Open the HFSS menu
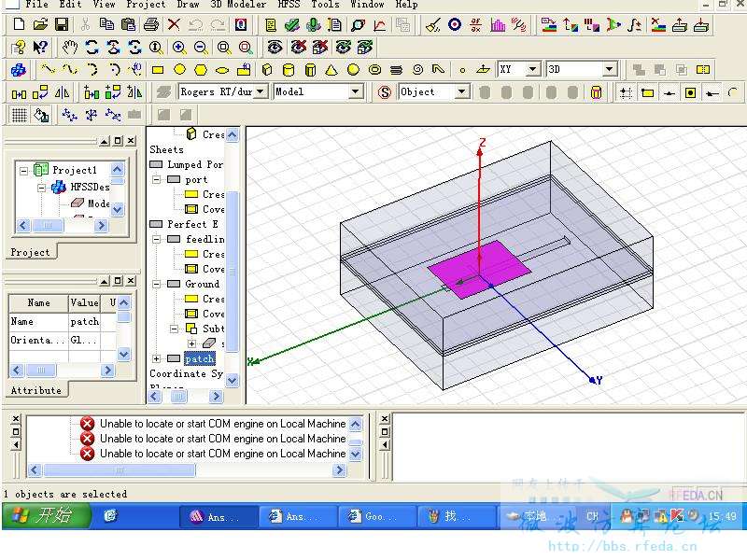The height and width of the screenshot is (560, 747). pyautogui.click(x=288, y=5)
